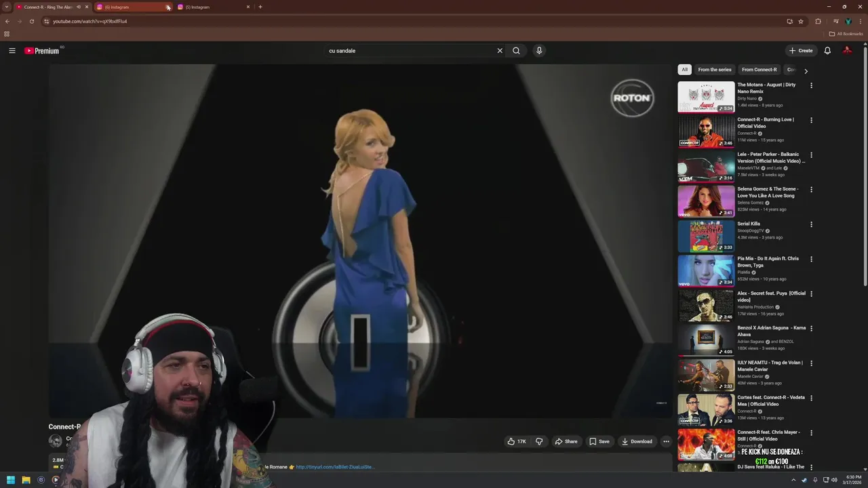Open tab search dropdown arrow
Screen dimensions: 868x488
click(x=7, y=7)
